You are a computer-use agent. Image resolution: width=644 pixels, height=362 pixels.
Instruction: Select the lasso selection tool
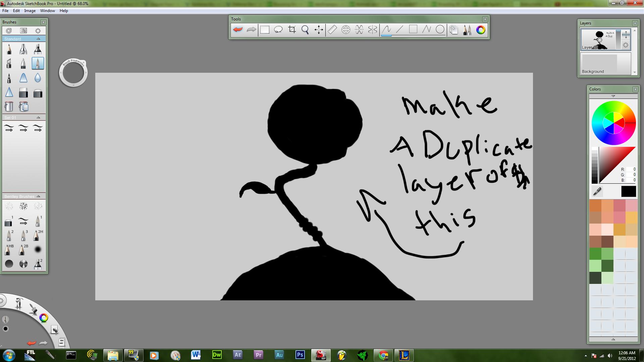point(278,30)
